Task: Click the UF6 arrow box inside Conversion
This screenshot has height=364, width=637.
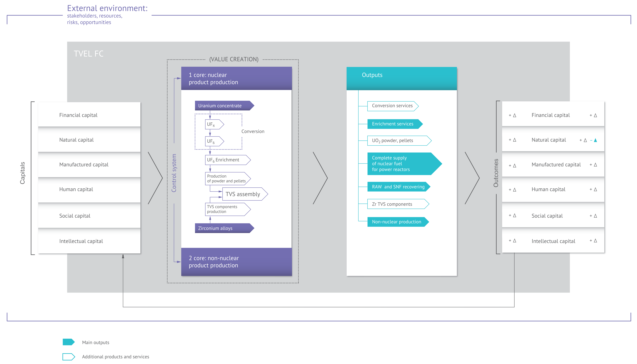Action: point(215,141)
